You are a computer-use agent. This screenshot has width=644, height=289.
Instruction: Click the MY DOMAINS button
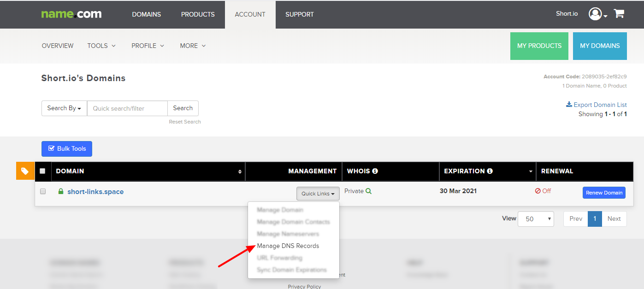(600, 46)
